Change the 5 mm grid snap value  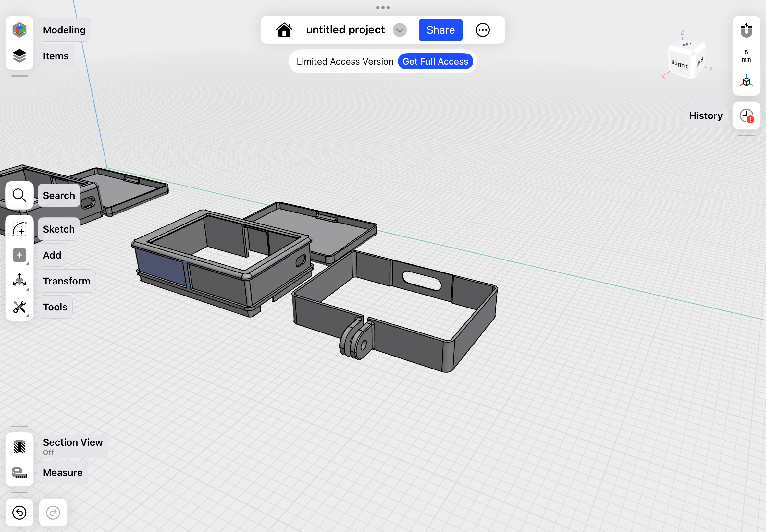746,56
